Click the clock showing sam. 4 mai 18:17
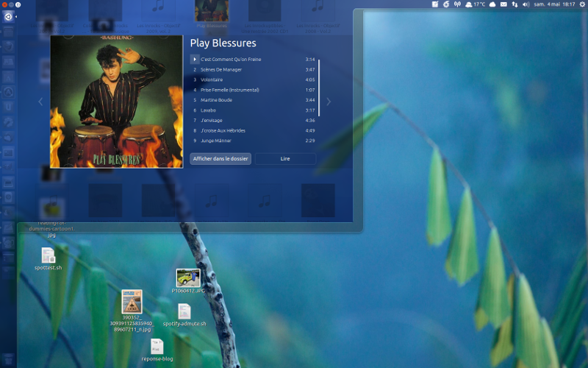 click(554, 4)
